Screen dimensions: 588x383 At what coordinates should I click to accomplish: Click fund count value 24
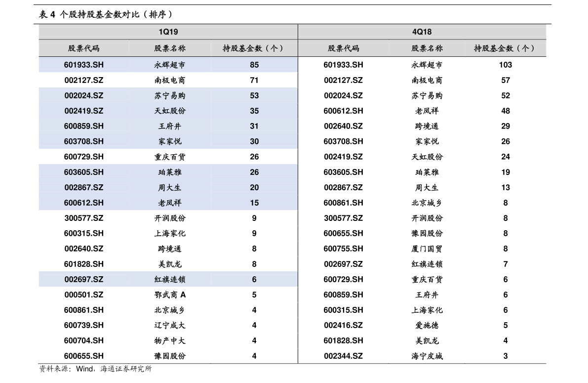coord(506,157)
